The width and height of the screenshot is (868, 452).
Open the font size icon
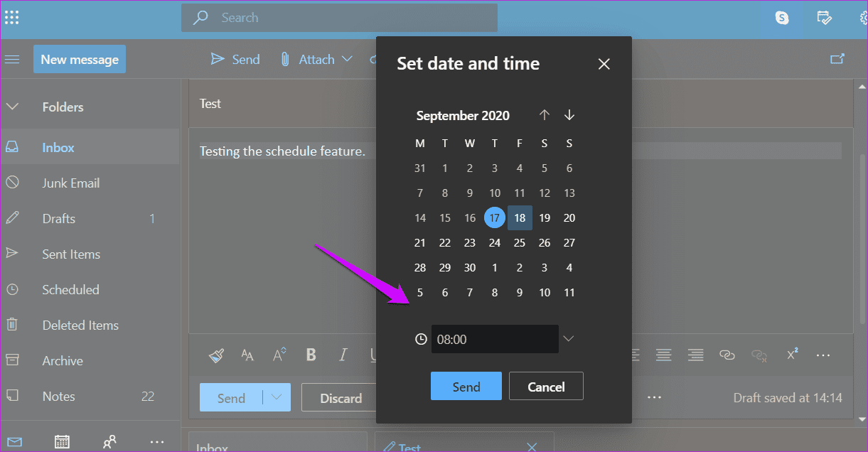247,355
